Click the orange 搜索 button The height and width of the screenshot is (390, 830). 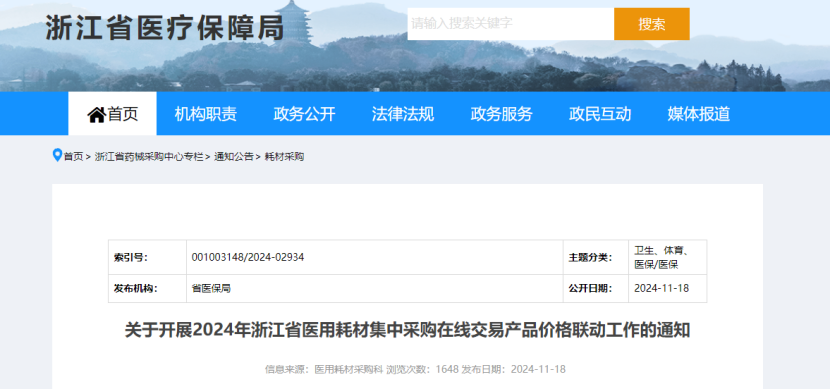click(x=652, y=24)
